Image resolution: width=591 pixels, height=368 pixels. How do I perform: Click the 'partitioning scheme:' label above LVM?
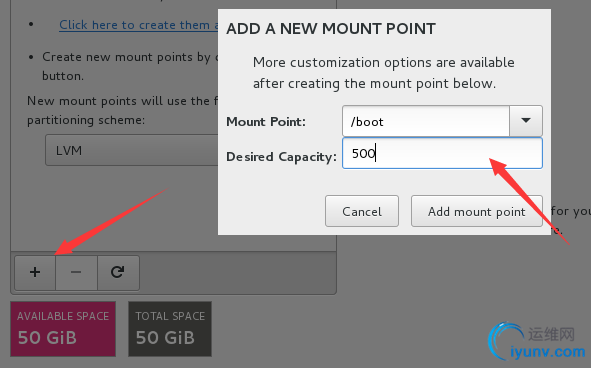[x=86, y=120]
